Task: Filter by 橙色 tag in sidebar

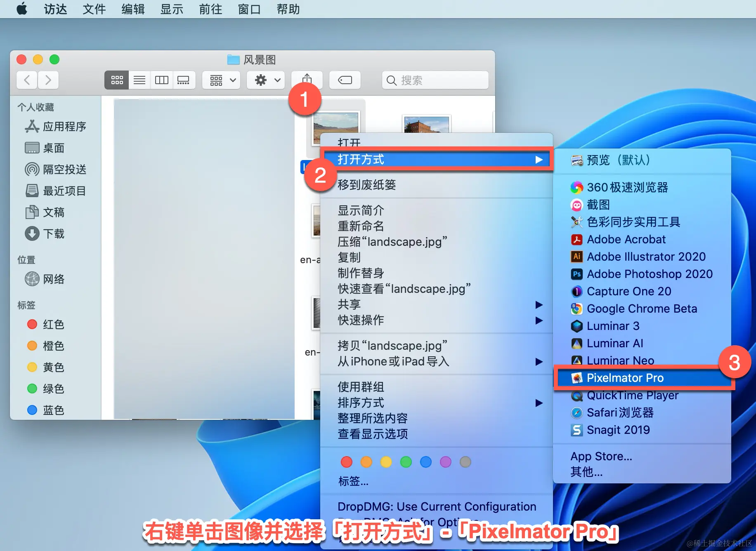Action: [x=45, y=346]
